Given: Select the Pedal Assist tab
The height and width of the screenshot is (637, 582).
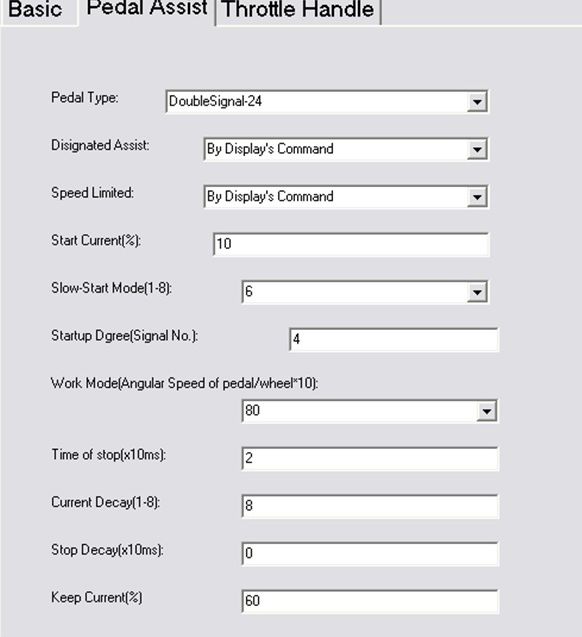Looking at the screenshot, I should (147, 10).
